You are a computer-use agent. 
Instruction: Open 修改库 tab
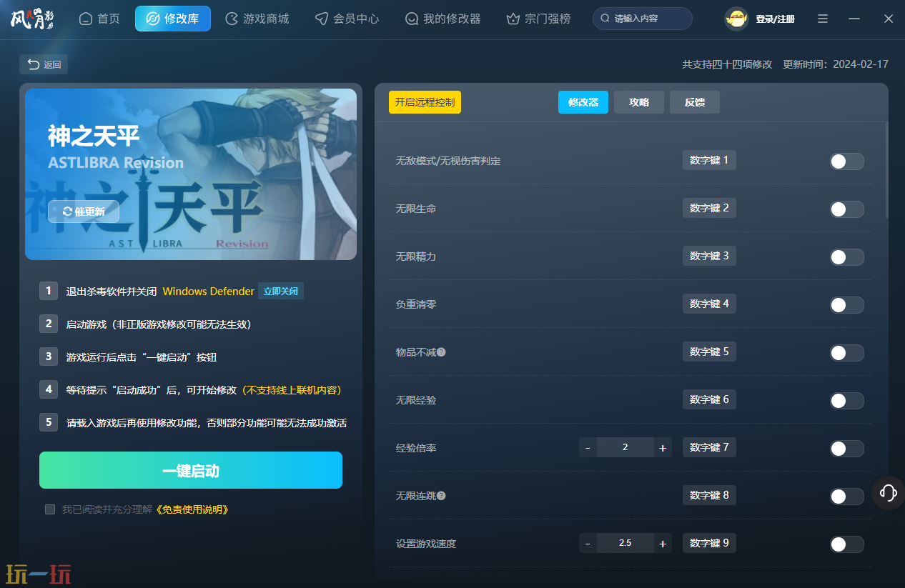173,19
